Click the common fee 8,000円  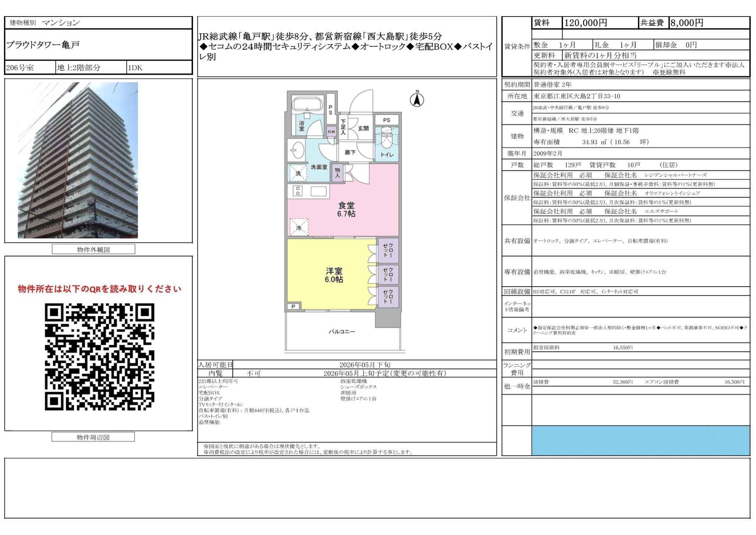(687, 23)
